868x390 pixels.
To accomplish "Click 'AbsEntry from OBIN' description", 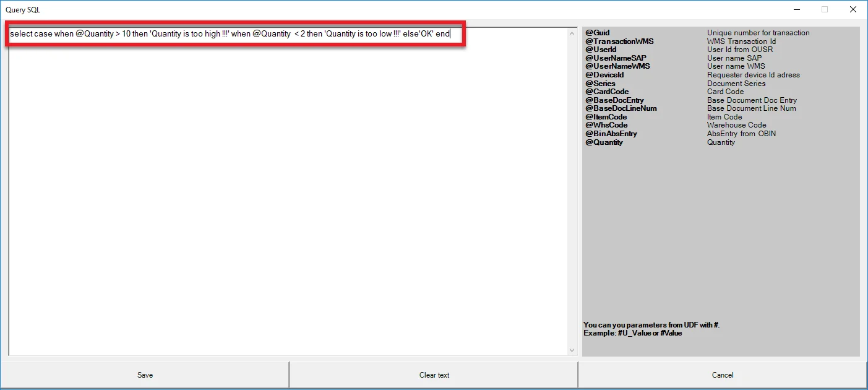I will point(741,134).
